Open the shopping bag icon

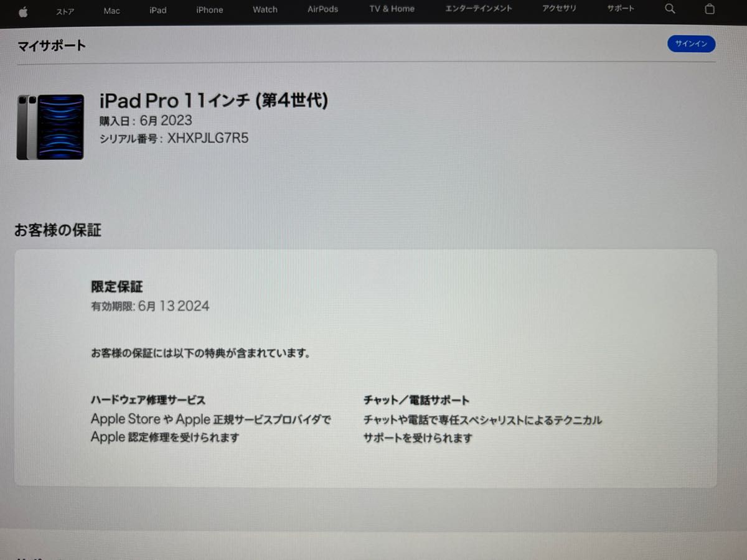(710, 9)
